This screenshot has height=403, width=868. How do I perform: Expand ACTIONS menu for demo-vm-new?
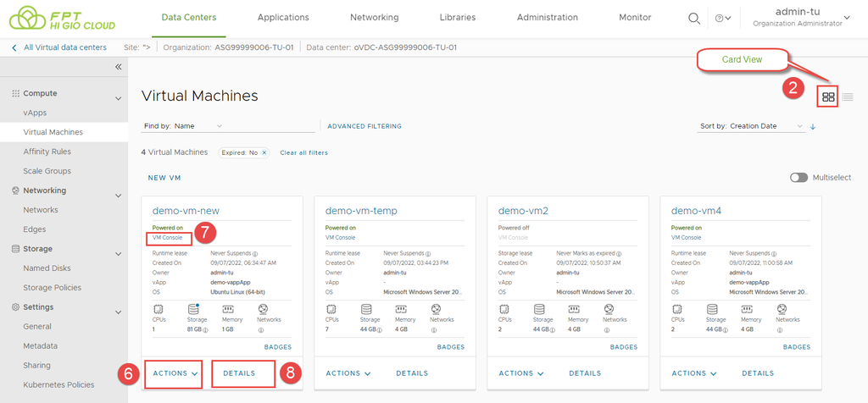(174, 373)
